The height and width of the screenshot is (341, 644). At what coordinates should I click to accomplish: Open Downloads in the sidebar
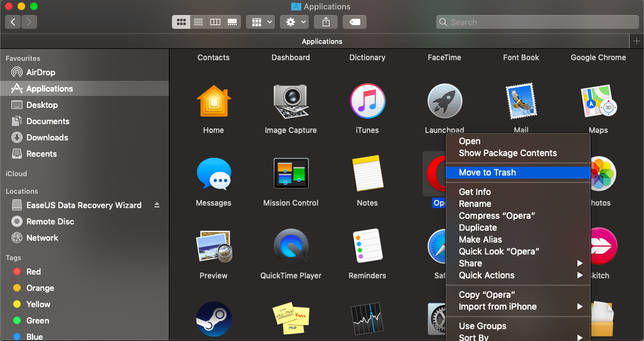(84, 137)
